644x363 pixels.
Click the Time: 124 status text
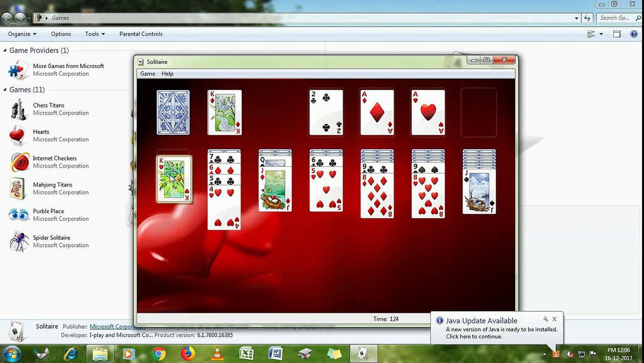385,319
